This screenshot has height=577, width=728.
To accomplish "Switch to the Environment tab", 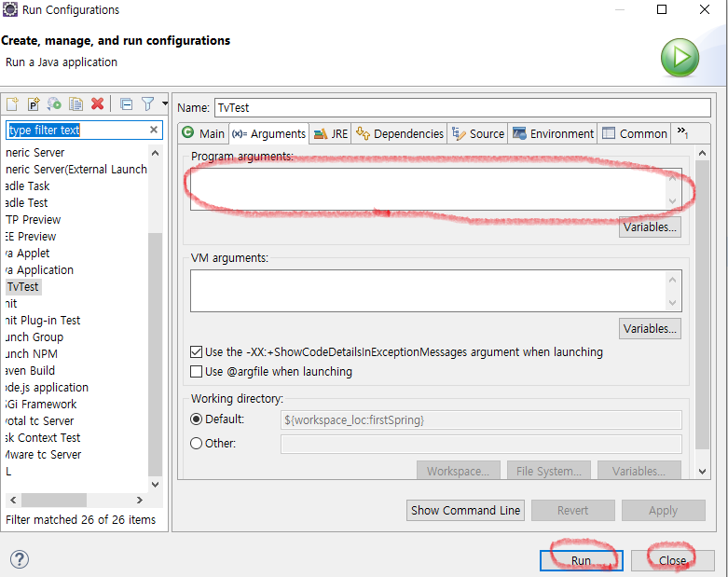I will 553,133.
